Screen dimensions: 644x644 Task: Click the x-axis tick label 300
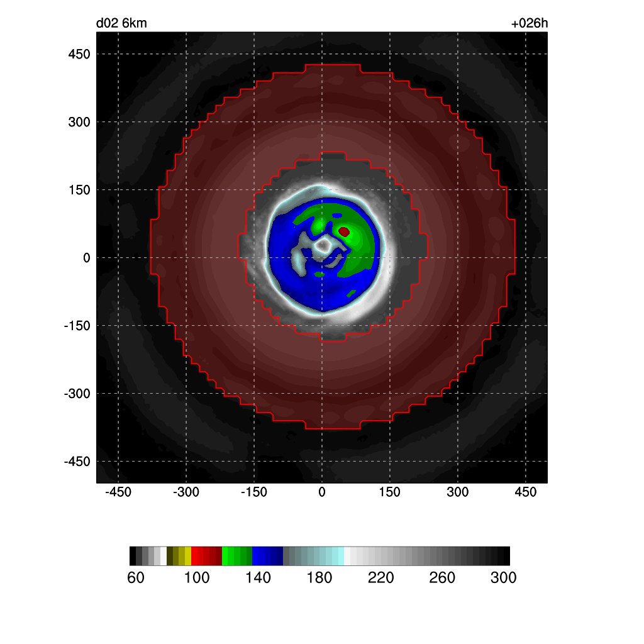(458, 492)
